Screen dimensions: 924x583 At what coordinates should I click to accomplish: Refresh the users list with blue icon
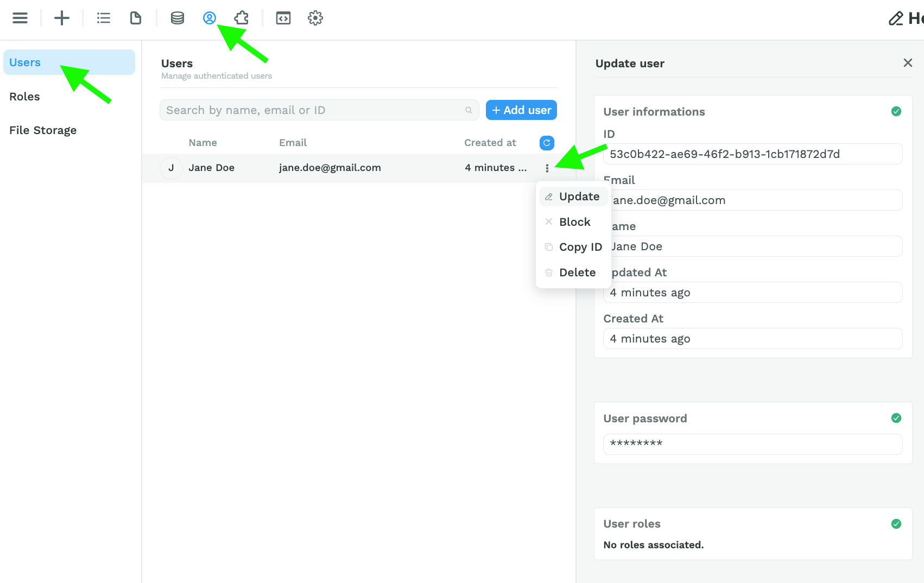547,143
